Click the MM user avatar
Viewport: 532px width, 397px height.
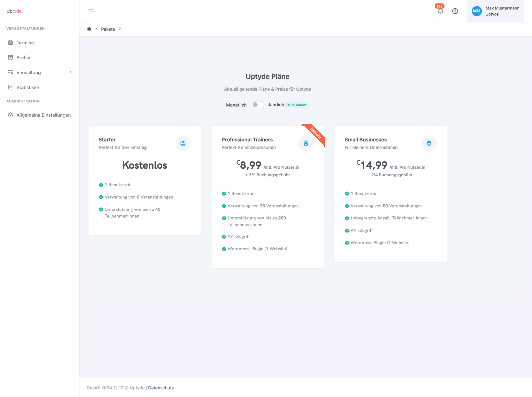pyautogui.click(x=477, y=11)
